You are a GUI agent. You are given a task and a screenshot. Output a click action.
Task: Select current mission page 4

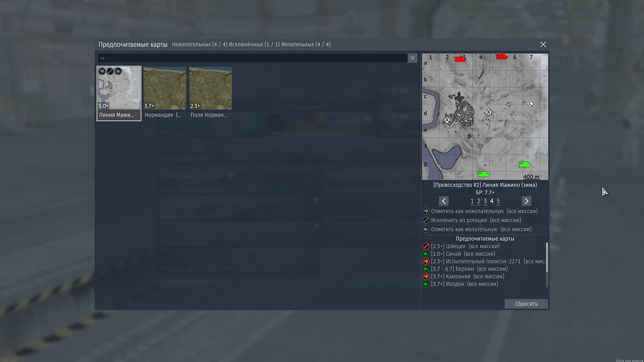[x=491, y=201]
